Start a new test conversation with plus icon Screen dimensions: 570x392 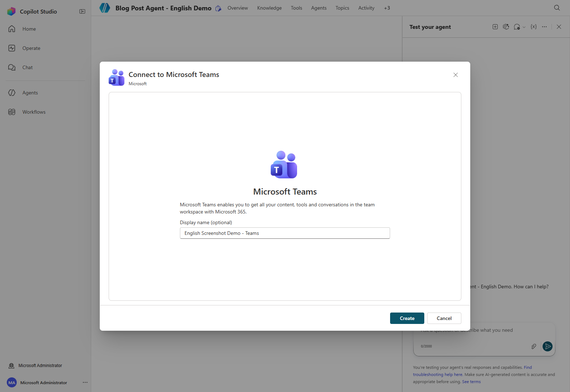click(x=495, y=27)
